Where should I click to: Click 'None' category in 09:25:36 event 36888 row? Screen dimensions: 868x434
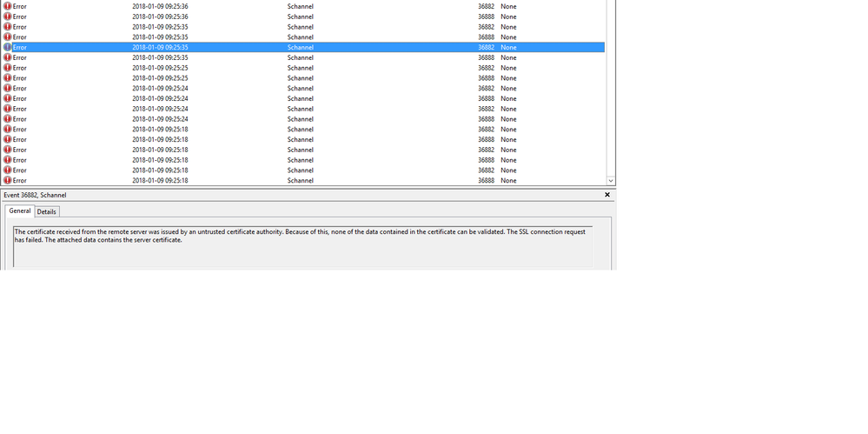tap(508, 17)
